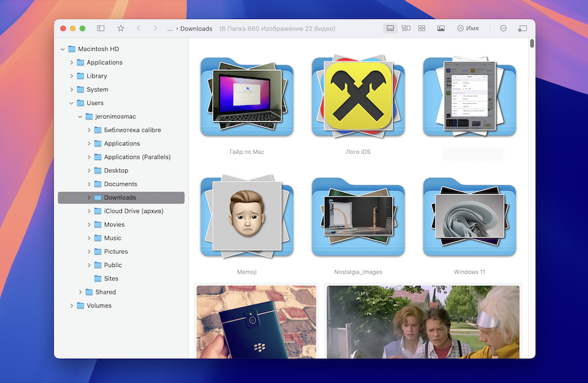Select the Downloads item in sidebar
The height and width of the screenshot is (383, 588).
click(x=120, y=197)
